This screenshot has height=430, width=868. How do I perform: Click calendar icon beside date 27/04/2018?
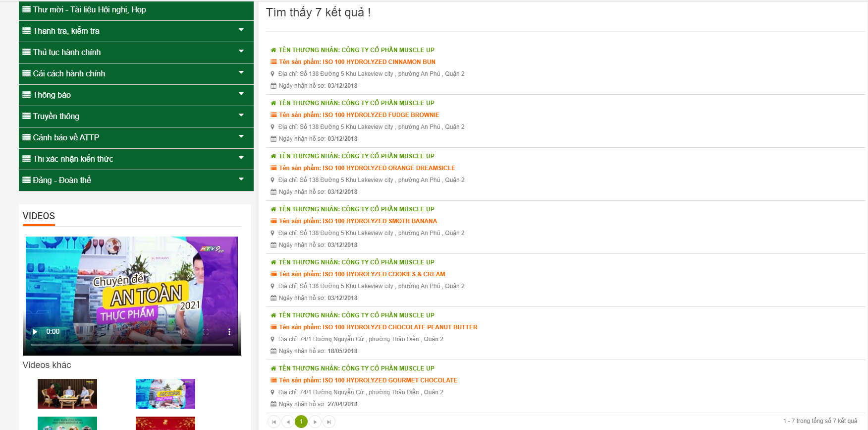pyautogui.click(x=273, y=404)
